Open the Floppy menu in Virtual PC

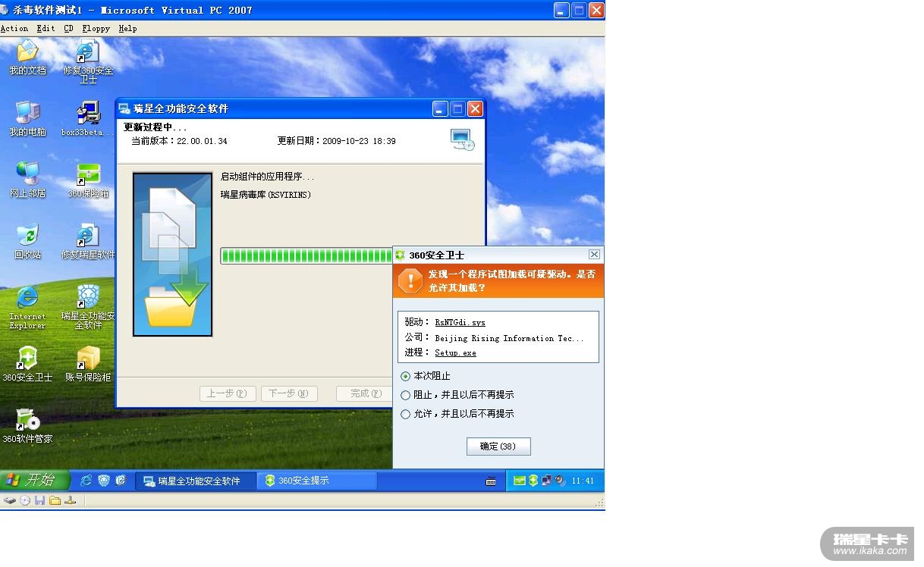(x=96, y=28)
